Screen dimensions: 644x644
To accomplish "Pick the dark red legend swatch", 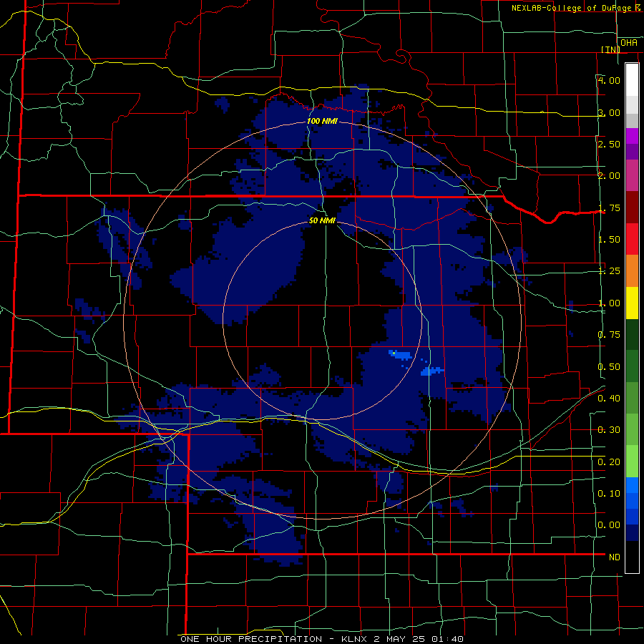I will click(x=632, y=208).
